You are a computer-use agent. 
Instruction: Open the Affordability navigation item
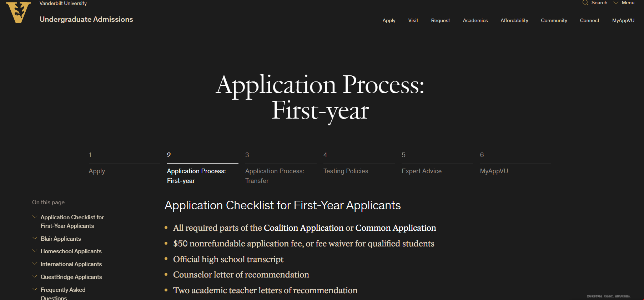pyautogui.click(x=514, y=20)
